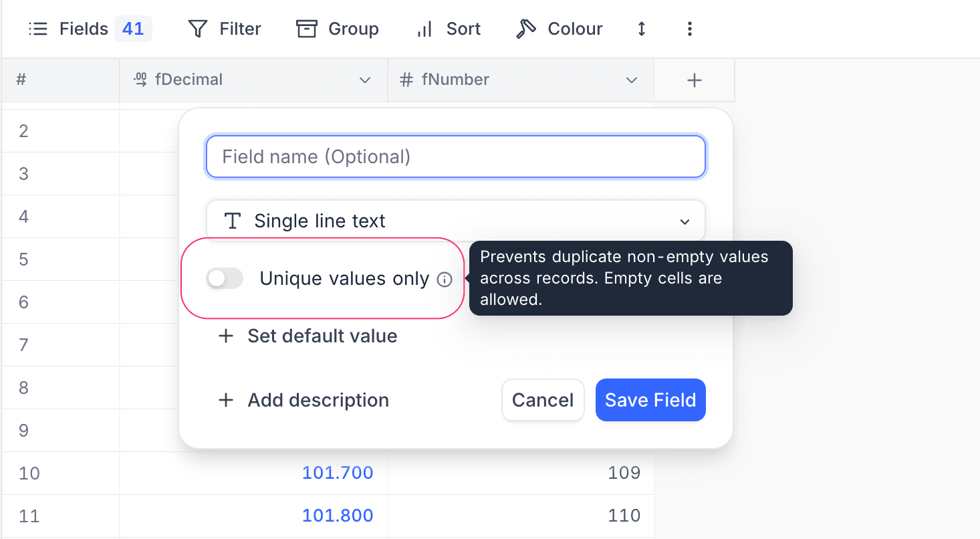
Task: Open the Fields list icon
Action: tap(38, 29)
